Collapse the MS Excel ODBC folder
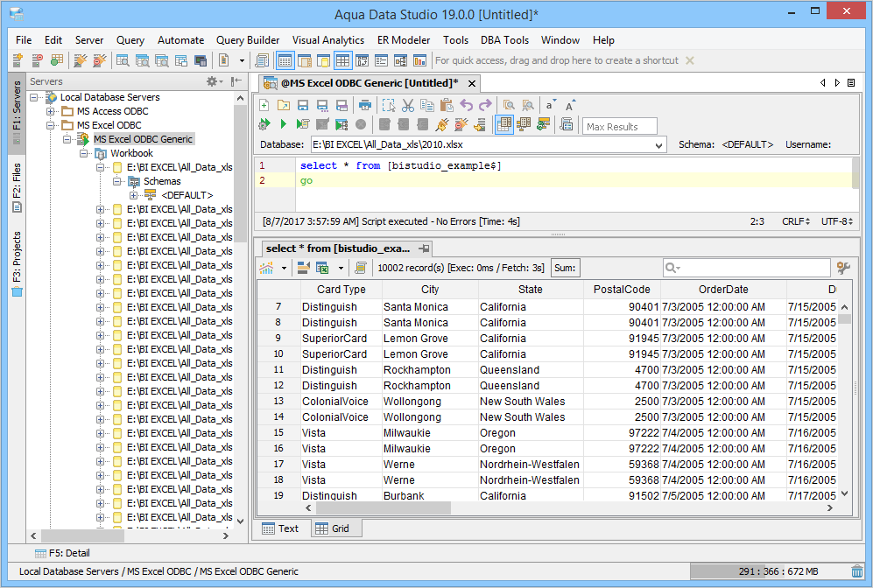The image size is (873, 588). tap(51, 125)
